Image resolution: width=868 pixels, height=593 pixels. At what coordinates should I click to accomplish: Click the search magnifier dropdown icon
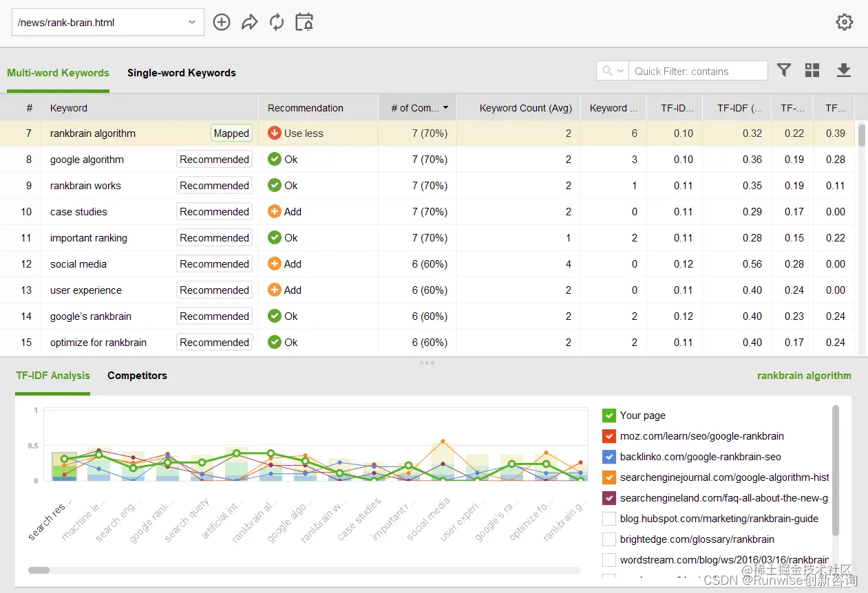tap(613, 71)
